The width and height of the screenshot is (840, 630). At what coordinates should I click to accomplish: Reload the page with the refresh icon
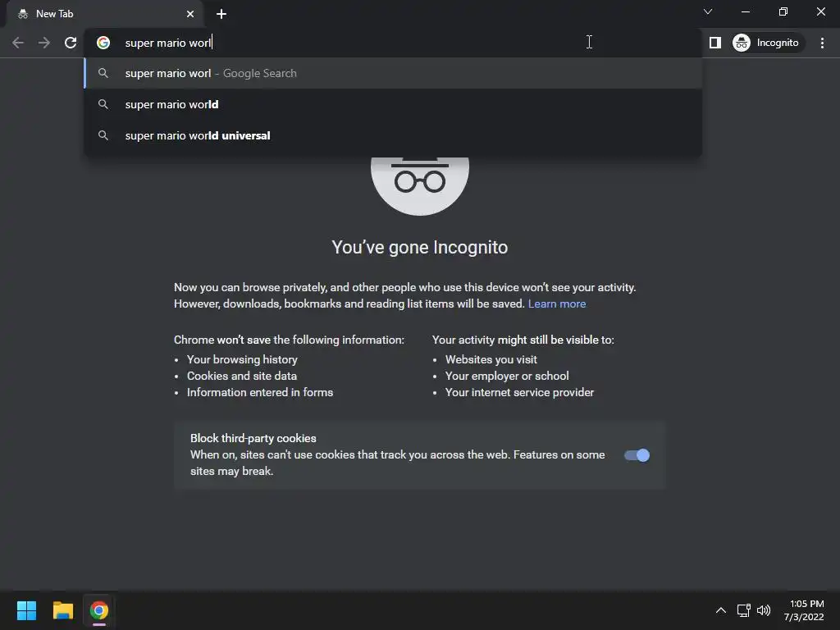[x=71, y=43]
